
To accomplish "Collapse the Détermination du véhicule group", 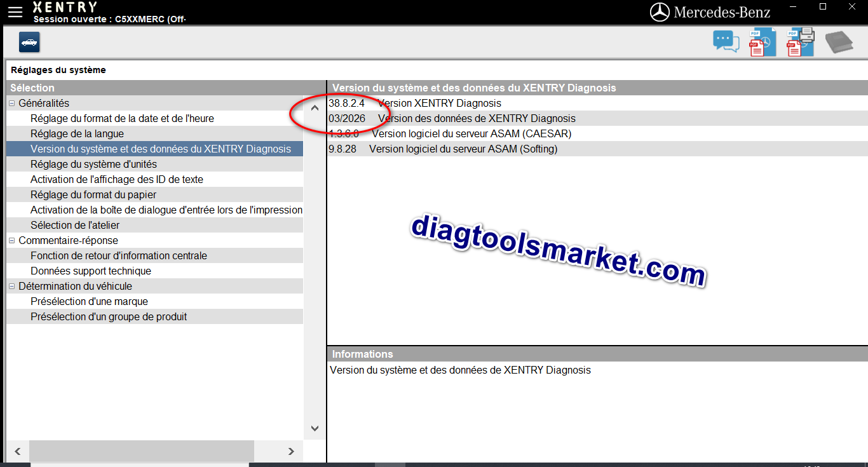I will [11, 286].
